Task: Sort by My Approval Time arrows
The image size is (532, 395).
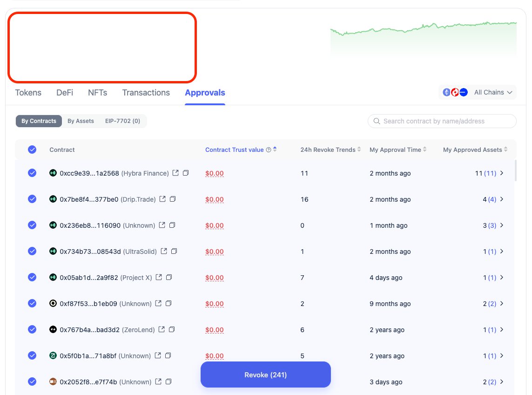Action: tap(424, 149)
